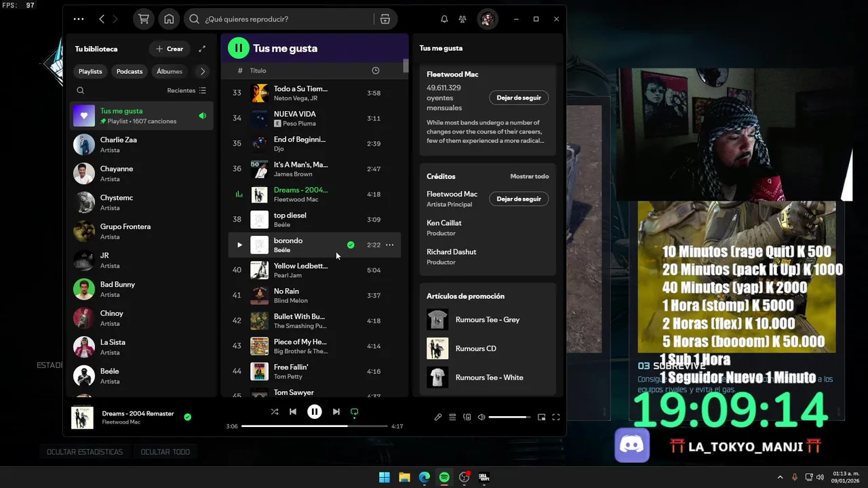Toggle liked checkmark for Dreams in player bar
868x488 pixels.
click(x=188, y=418)
